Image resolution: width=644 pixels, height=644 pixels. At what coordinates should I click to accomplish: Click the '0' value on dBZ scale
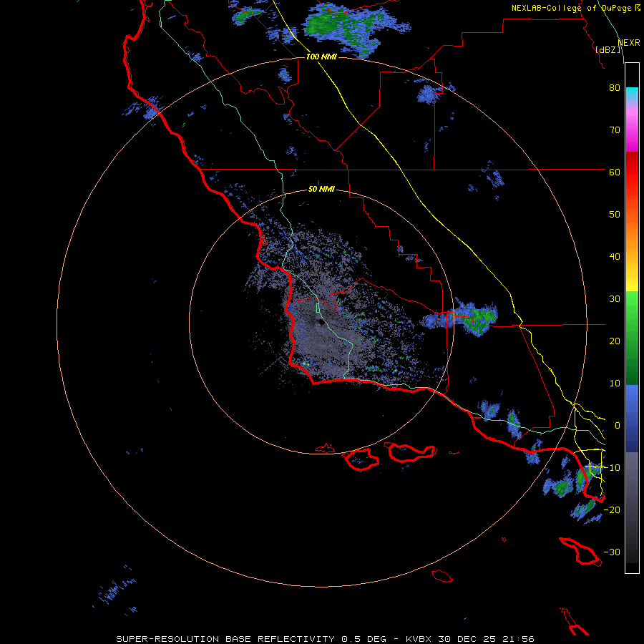coord(617,426)
